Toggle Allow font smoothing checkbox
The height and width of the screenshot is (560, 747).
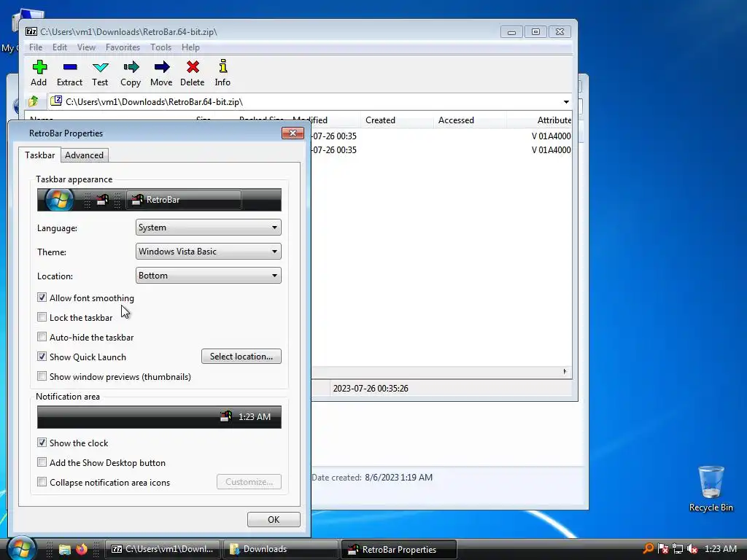tap(42, 297)
